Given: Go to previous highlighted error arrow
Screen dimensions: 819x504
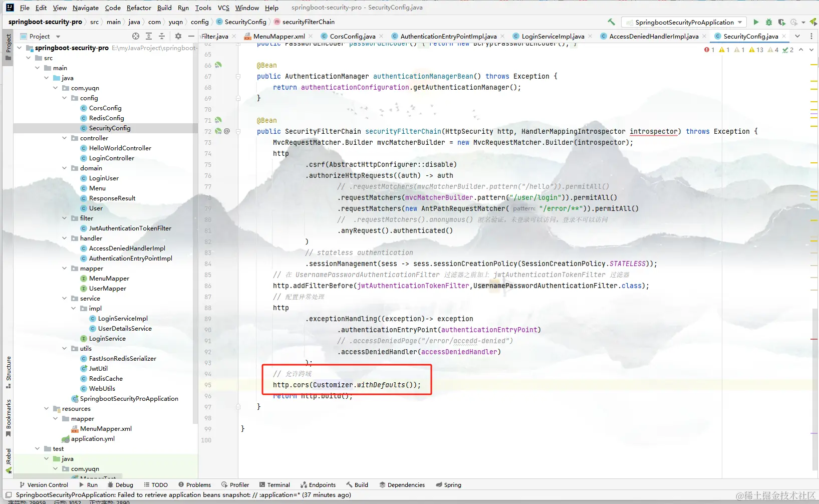Looking at the screenshot, I should pos(801,50).
